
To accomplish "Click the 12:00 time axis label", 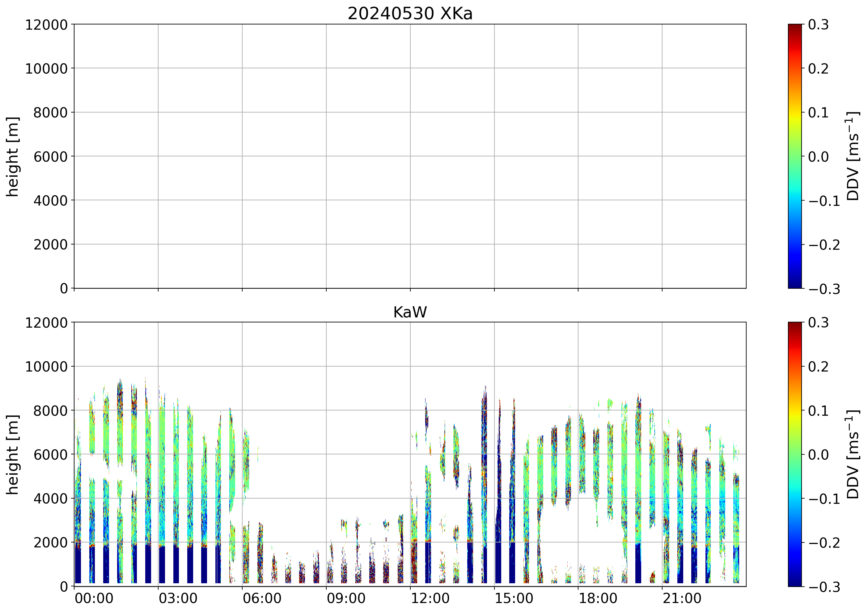I will [x=430, y=599].
